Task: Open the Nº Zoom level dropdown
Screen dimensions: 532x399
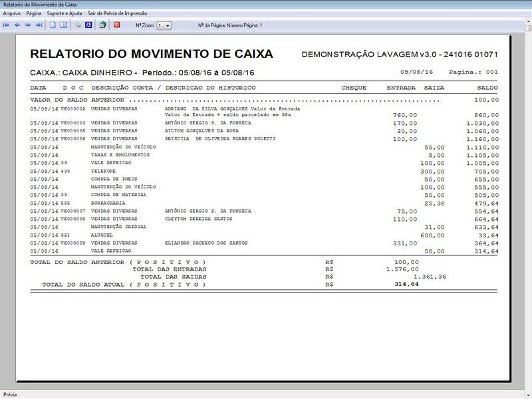Action: pos(168,25)
